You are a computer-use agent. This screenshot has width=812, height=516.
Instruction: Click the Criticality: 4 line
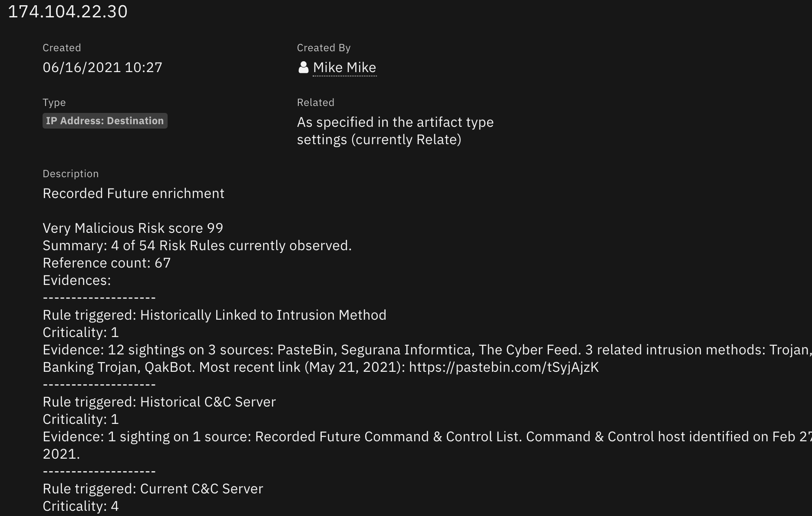[80, 506]
